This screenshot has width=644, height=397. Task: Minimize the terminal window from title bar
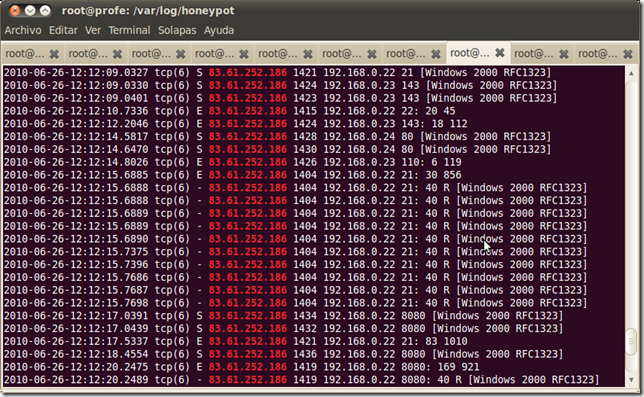point(30,10)
